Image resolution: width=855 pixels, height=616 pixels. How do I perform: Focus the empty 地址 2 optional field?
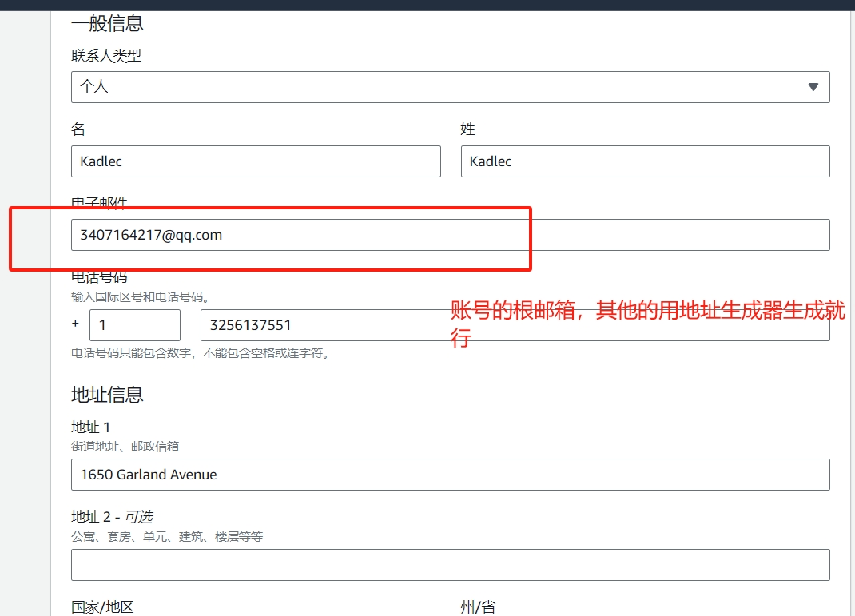[x=450, y=565]
